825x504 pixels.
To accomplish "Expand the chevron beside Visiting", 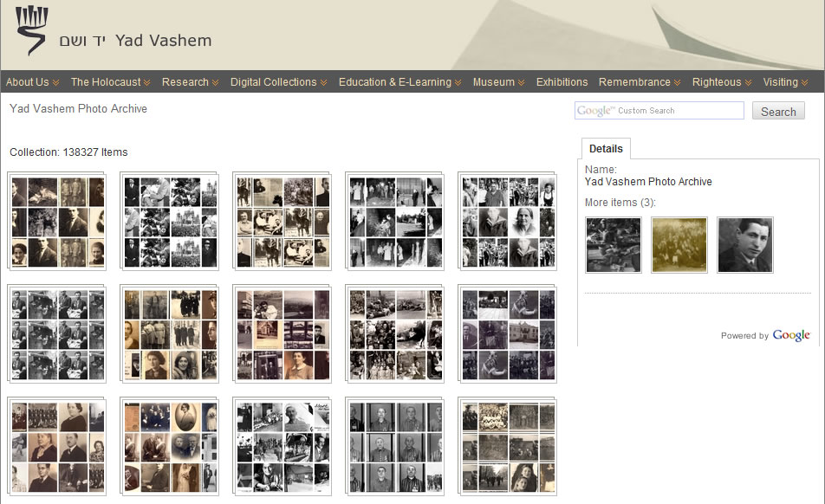I will point(804,83).
